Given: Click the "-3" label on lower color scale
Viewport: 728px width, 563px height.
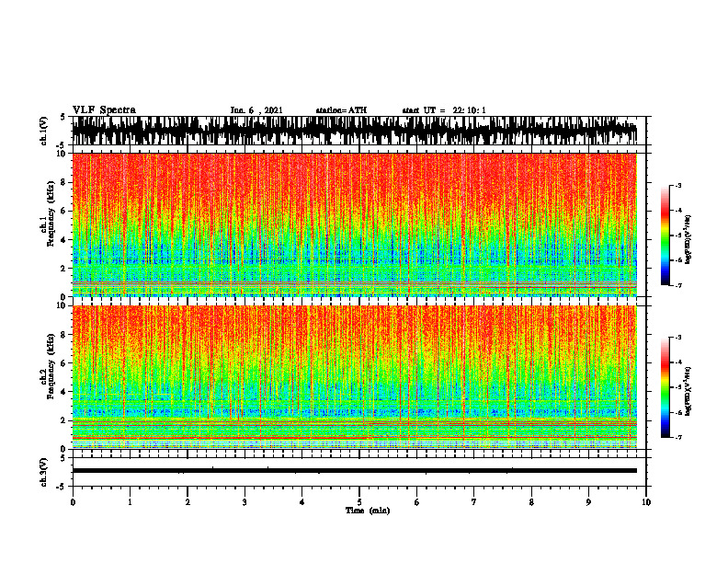Looking at the screenshot, I should [x=678, y=338].
